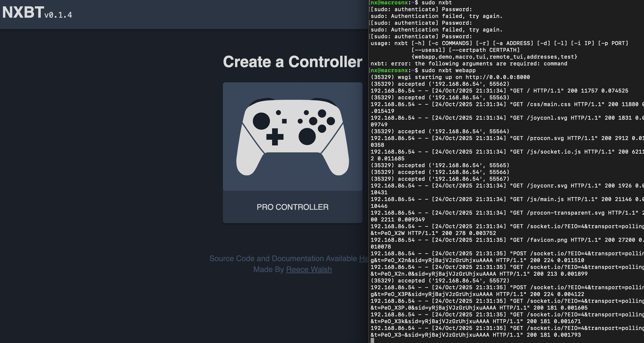Click the "nxbt: error" required arguments line

(469, 63)
